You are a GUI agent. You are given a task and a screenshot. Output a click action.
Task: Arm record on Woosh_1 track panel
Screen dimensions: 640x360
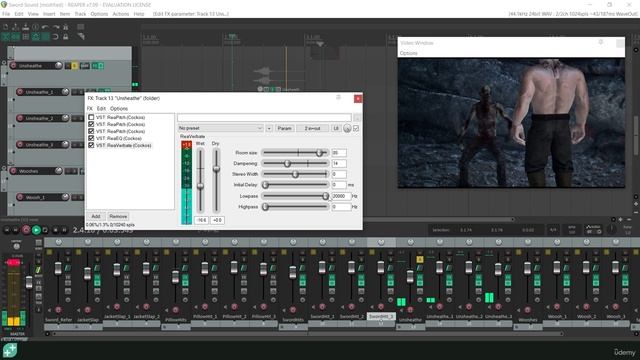click(20, 197)
